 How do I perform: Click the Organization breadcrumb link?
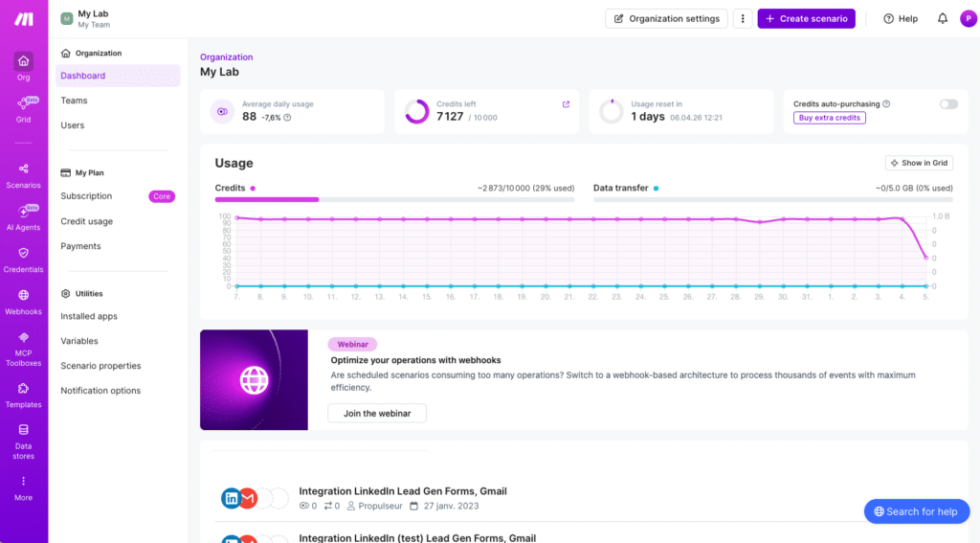tap(226, 57)
